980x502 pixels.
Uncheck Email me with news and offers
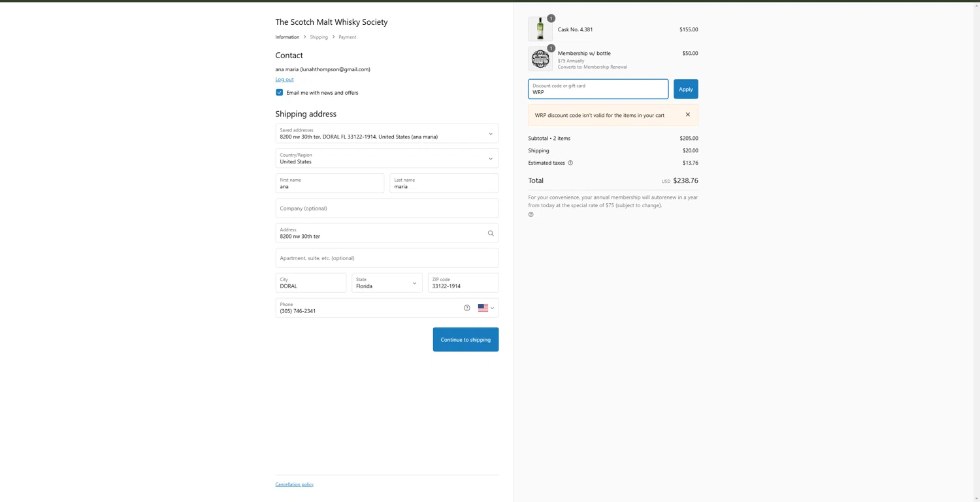pos(280,93)
